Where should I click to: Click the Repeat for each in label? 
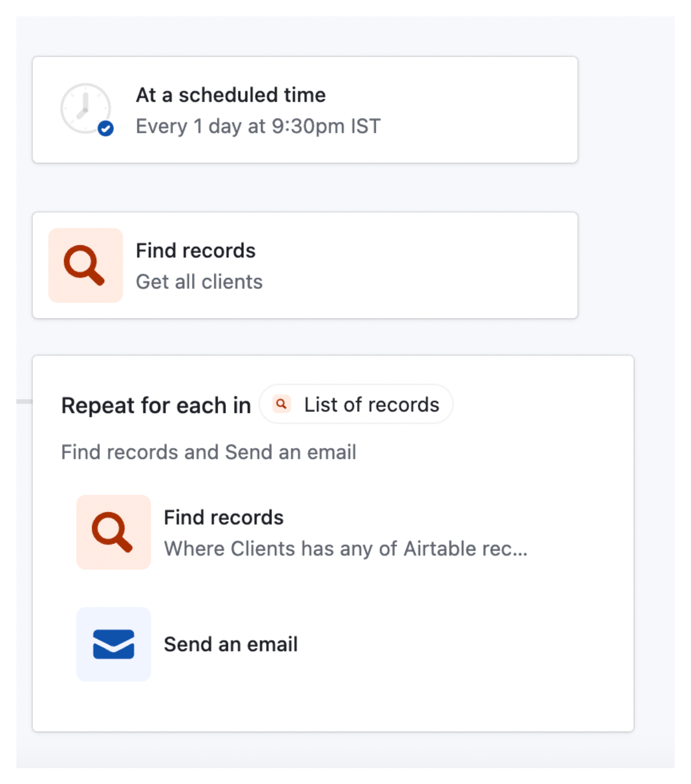156,404
